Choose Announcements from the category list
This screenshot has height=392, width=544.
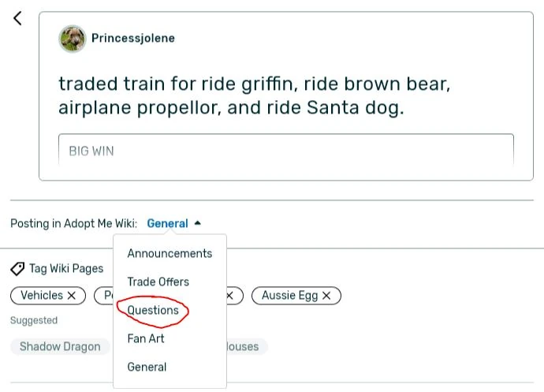coord(170,253)
